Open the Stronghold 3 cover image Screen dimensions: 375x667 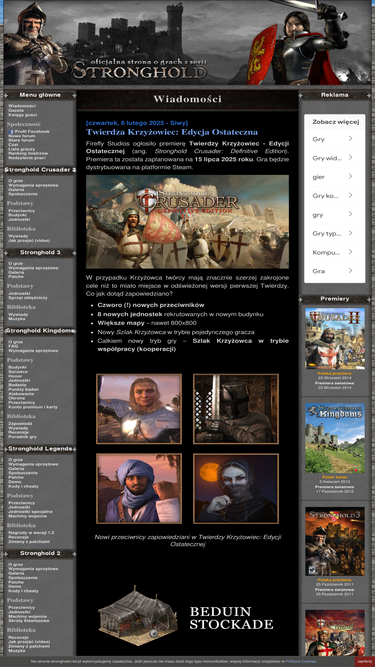[x=335, y=541]
